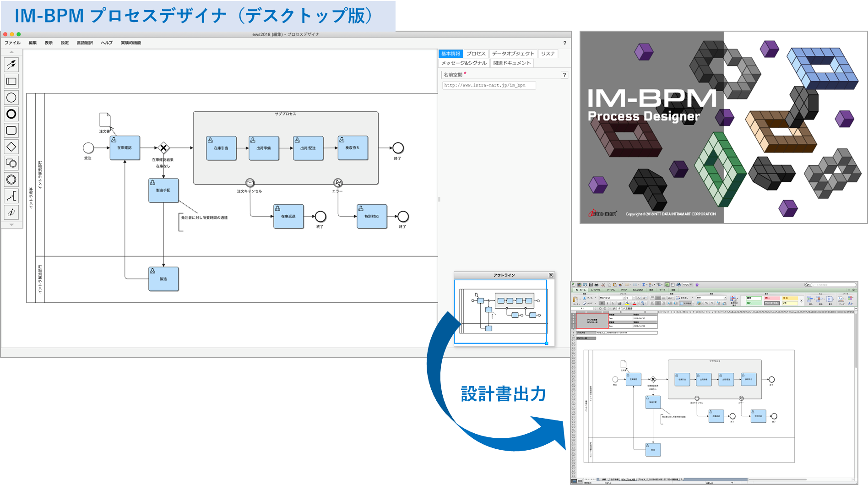Close the アウトライン panel

click(x=551, y=275)
